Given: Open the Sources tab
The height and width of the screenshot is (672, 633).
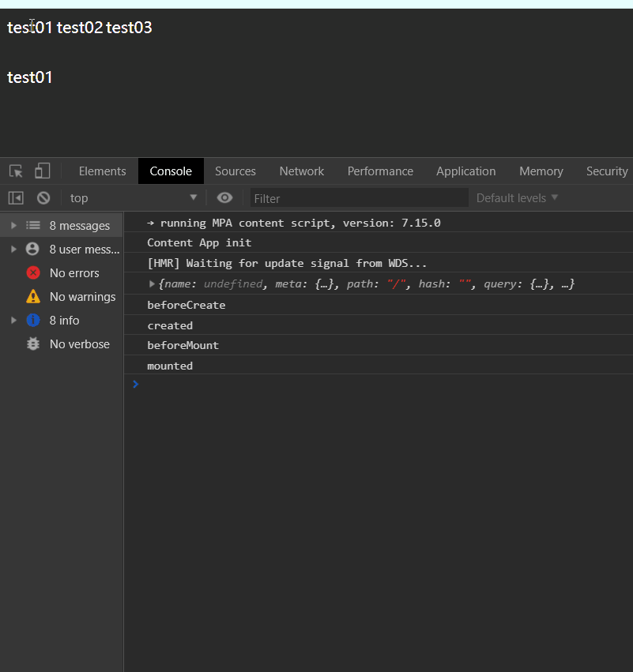Looking at the screenshot, I should coord(235,171).
